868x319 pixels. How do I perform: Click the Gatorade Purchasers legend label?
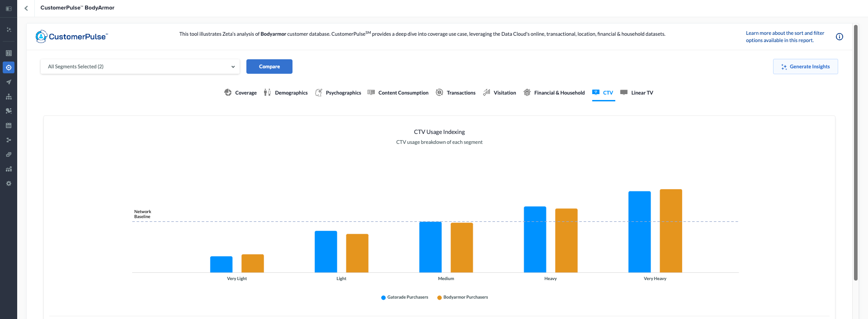(x=408, y=297)
